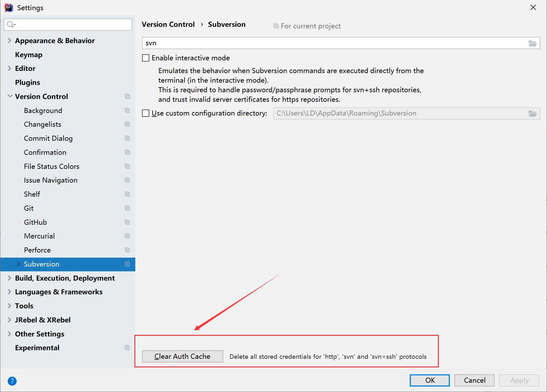Click project-level icon next to Version Control
The width and height of the screenshot is (547, 392).
click(127, 96)
